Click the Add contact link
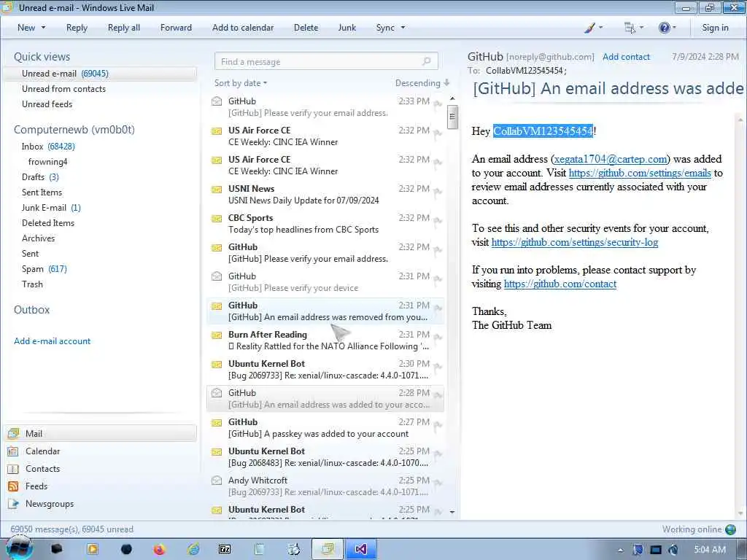Viewport: 747px width, 560px height. pos(626,57)
